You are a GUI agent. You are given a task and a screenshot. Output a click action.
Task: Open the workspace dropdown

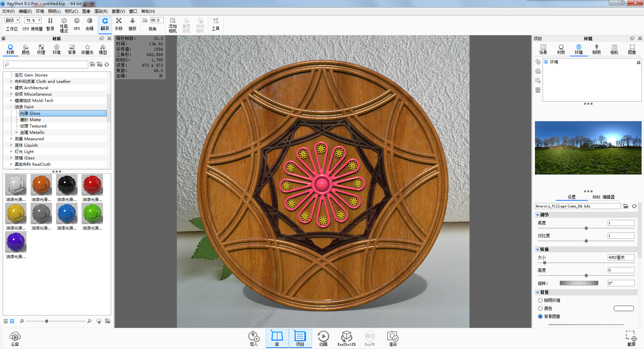[x=12, y=20]
